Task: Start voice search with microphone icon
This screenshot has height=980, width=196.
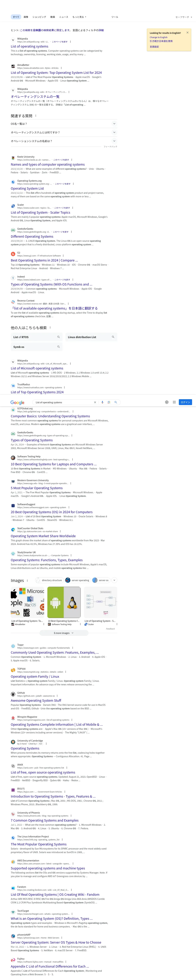Action: coord(102,402)
